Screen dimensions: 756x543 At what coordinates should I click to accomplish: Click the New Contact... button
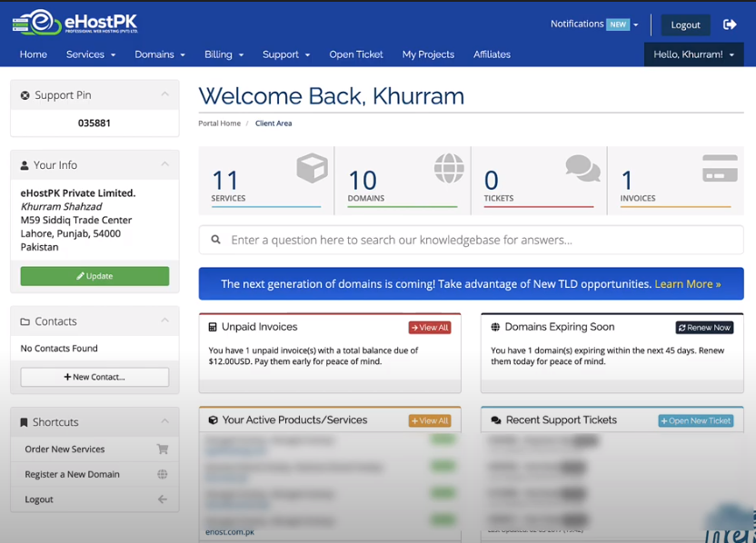click(x=94, y=377)
